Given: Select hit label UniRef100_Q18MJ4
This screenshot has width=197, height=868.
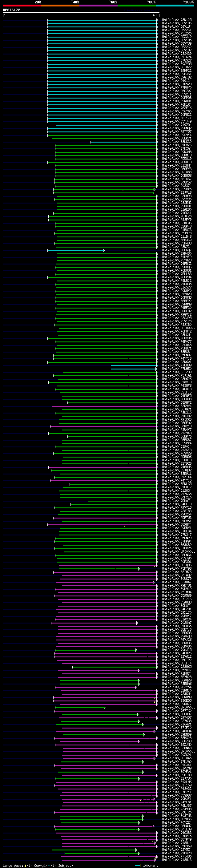Looking at the screenshot, I should point(176,843).
